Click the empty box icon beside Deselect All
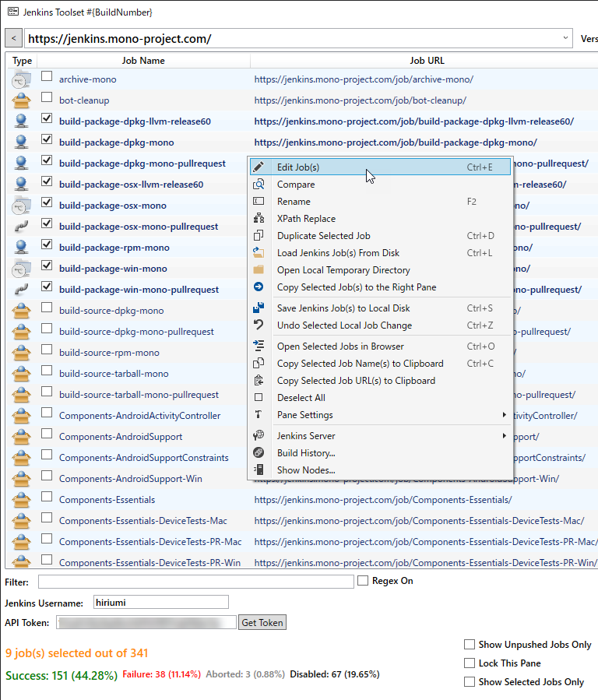This screenshot has height=700, width=598. click(259, 397)
